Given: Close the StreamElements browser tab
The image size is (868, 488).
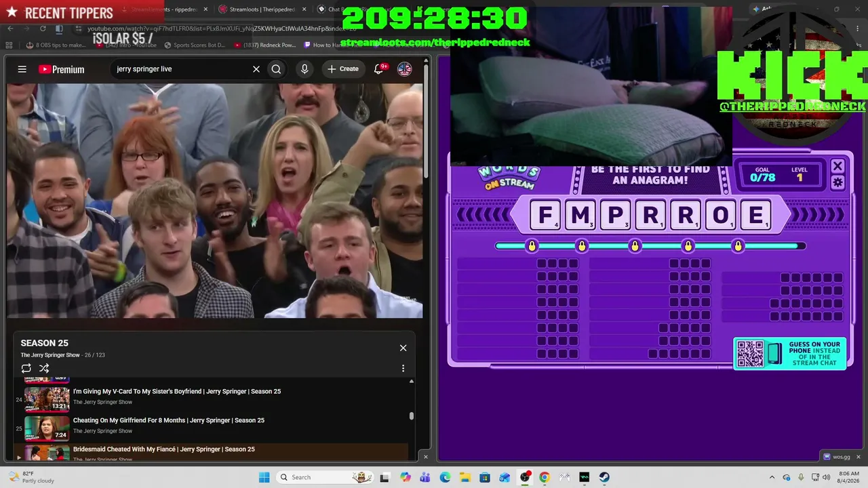Looking at the screenshot, I should coord(205,9).
